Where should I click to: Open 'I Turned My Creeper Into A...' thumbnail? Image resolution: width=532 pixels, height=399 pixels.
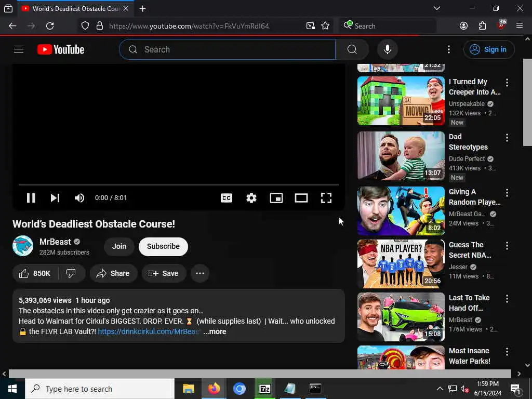click(x=401, y=101)
